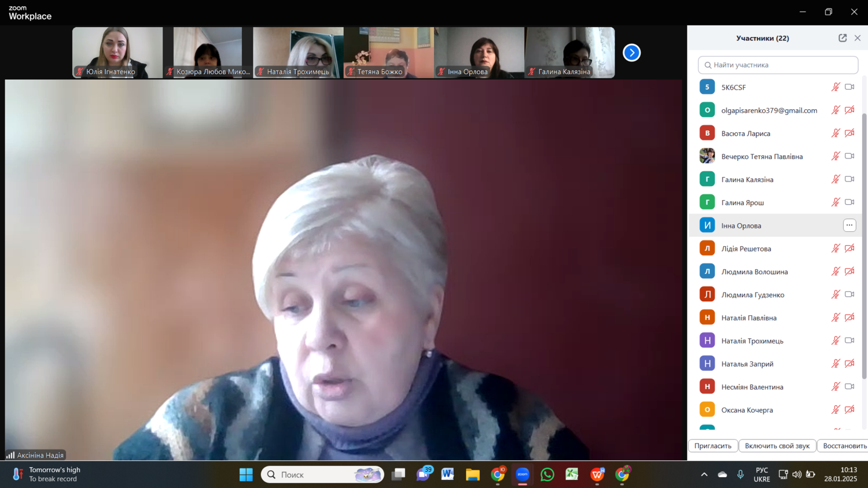Image resolution: width=868 pixels, height=488 pixels.
Task: Click camera-off icon for olgapisarenko379@gmail.com
Action: pyautogui.click(x=849, y=110)
